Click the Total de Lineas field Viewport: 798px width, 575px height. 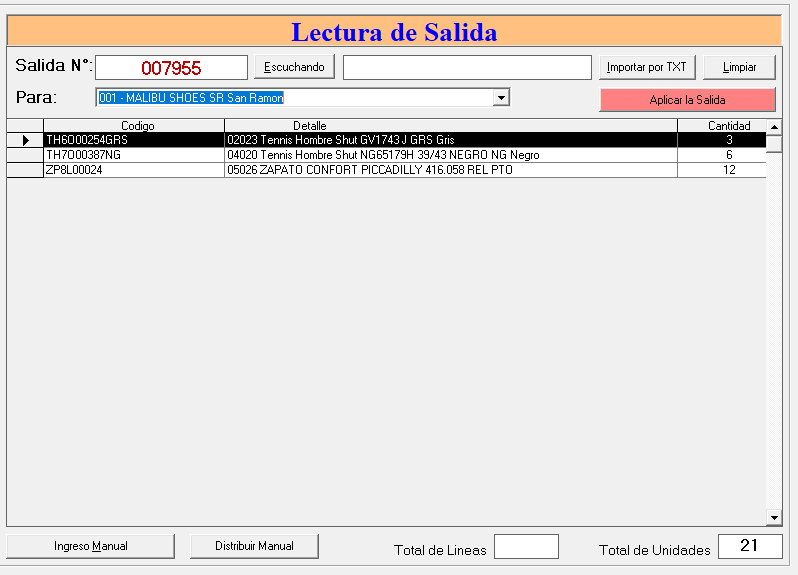click(526, 547)
